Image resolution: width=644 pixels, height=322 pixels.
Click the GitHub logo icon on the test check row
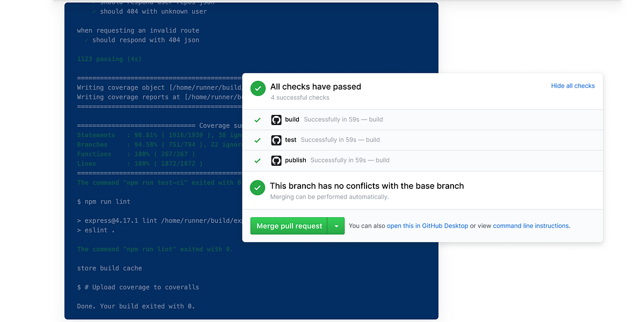276,140
